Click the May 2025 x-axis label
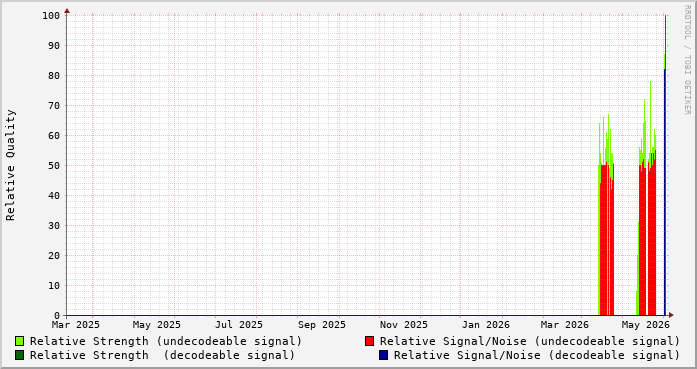The image size is (697, 369). coord(157,325)
